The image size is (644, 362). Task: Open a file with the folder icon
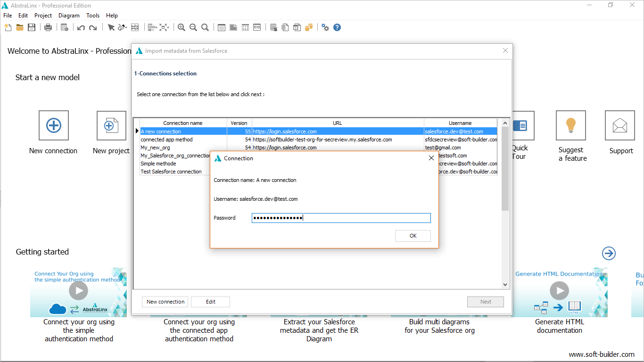pos(20,27)
